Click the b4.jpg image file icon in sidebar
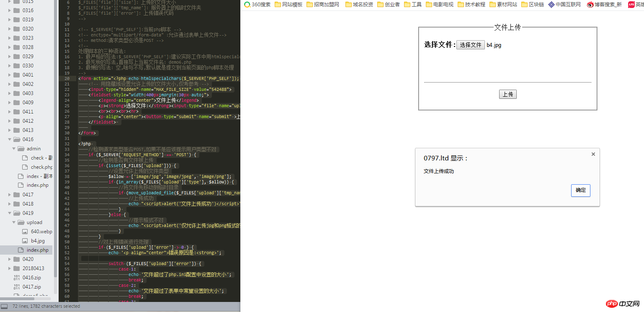 [25, 241]
